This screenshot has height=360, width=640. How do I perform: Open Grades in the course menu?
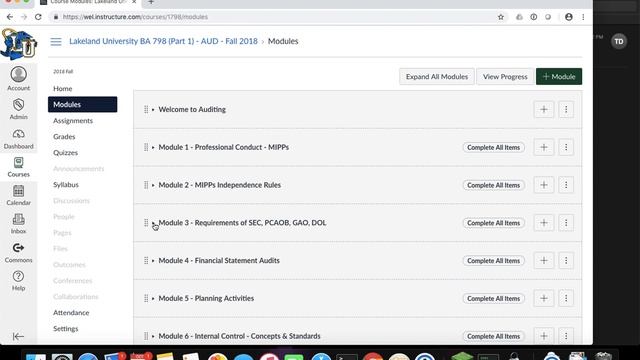coord(64,137)
